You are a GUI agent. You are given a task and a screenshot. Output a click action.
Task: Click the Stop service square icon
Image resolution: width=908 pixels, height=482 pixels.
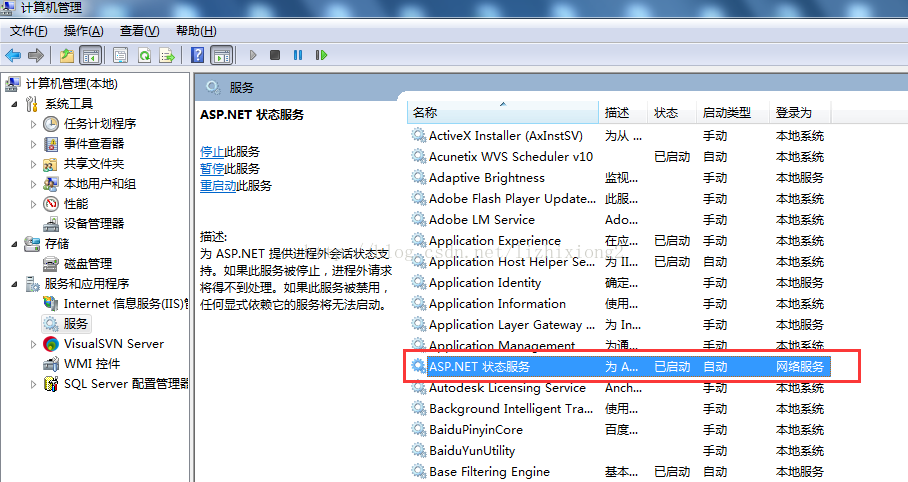pos(275,55)
